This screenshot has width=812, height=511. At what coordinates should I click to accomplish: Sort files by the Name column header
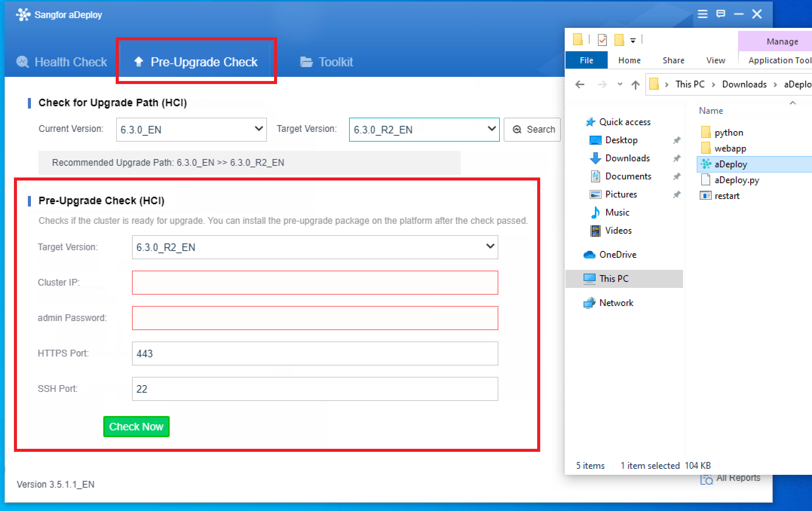(x=711, y=111)
